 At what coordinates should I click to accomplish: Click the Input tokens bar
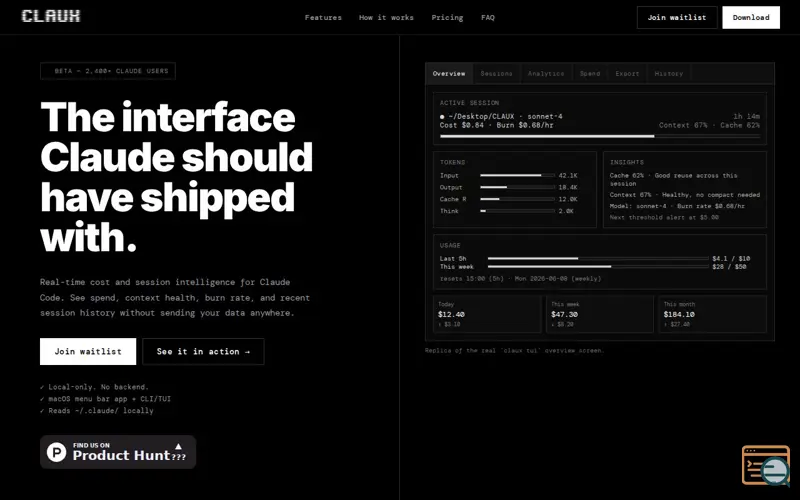click(517, 176)
